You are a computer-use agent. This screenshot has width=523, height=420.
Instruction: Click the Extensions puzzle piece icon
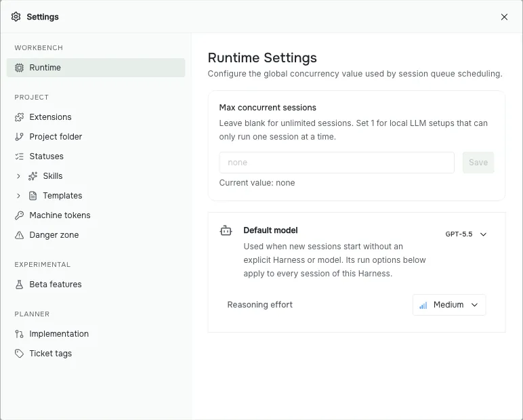20,117
